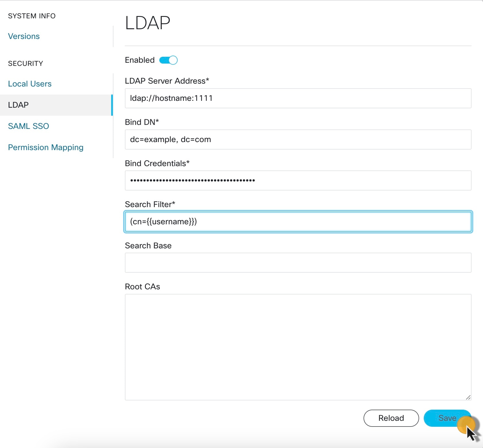483x448 pixels.
Task: Click inside the Bind DN field
Action: point(298,139)
